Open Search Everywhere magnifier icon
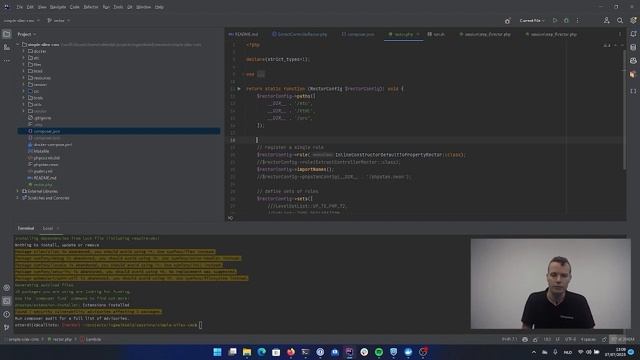 coord(620,20)
